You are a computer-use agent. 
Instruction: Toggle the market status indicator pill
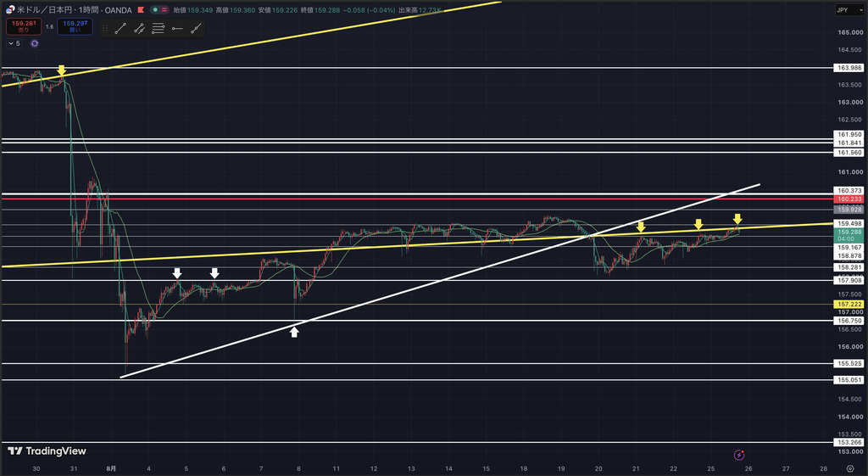click(x=160, y=10)
